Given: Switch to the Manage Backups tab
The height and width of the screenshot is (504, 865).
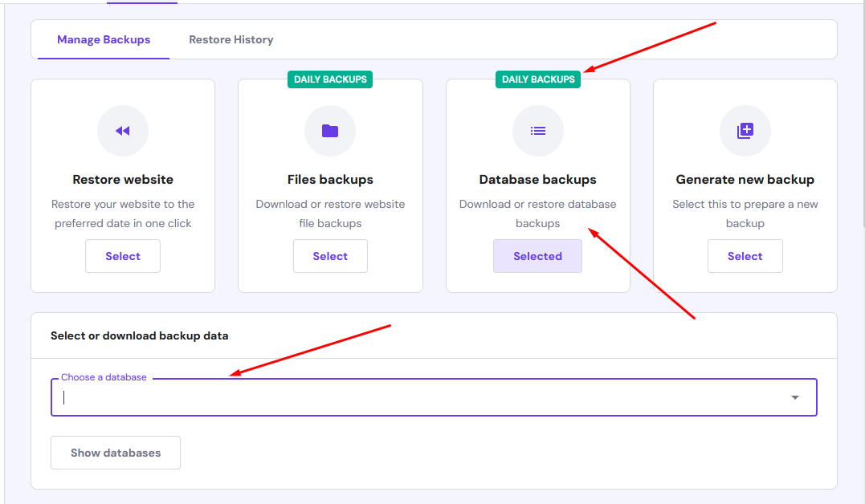Looking at the screenshot, I should pyautogui.click(x=104, y=39).
